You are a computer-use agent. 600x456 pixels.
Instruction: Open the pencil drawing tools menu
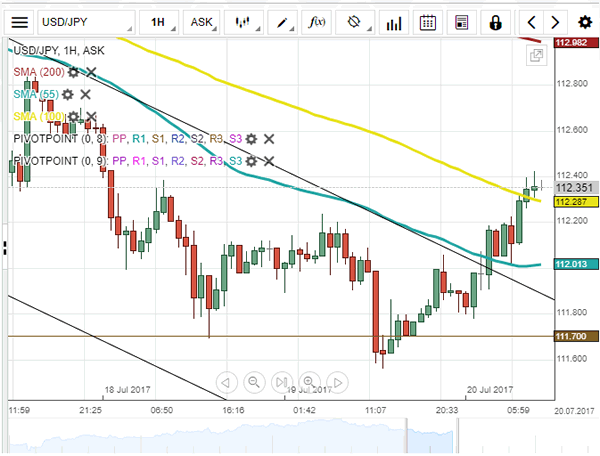point(282,22)
